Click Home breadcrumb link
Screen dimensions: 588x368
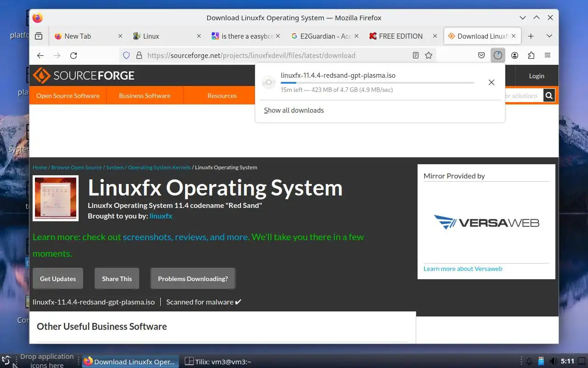(40, 167)
